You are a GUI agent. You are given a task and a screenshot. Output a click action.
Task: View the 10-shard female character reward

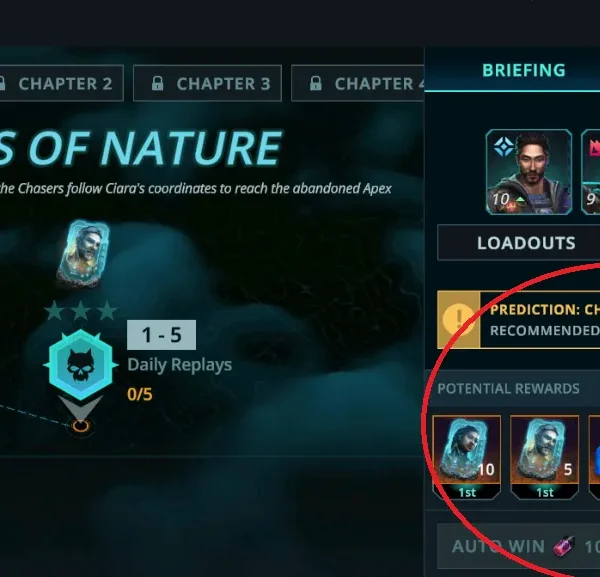(466, 457)
